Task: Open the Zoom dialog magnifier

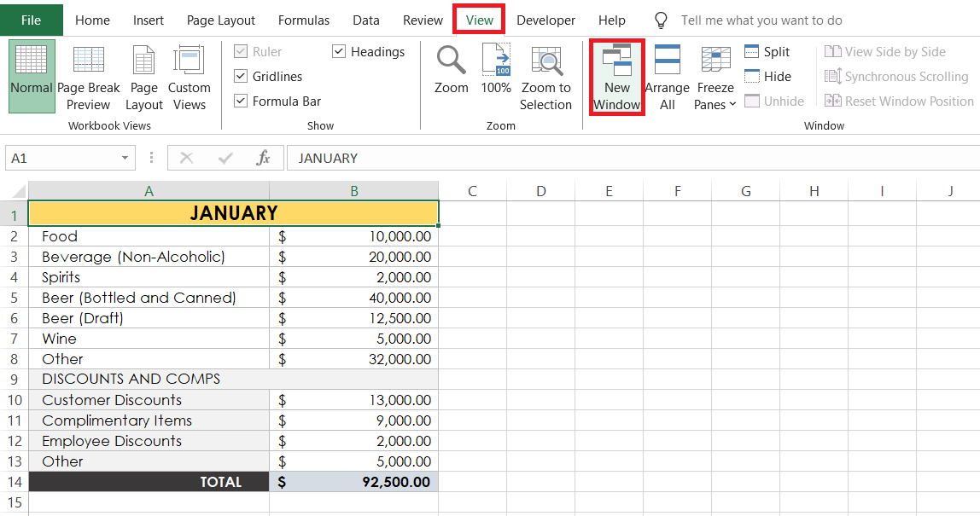Action: [452, 70]
